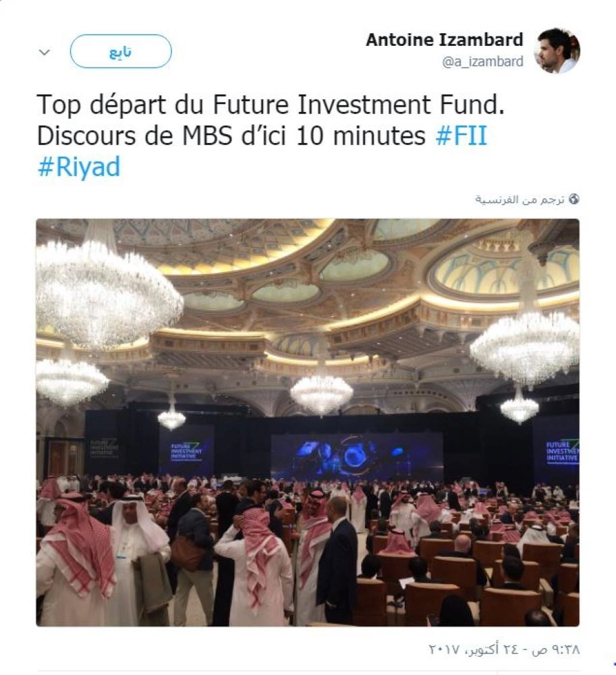Click the Future Investment Initiative banner left of stage
The width and height of the screenshot is (616, 675).
186,450
